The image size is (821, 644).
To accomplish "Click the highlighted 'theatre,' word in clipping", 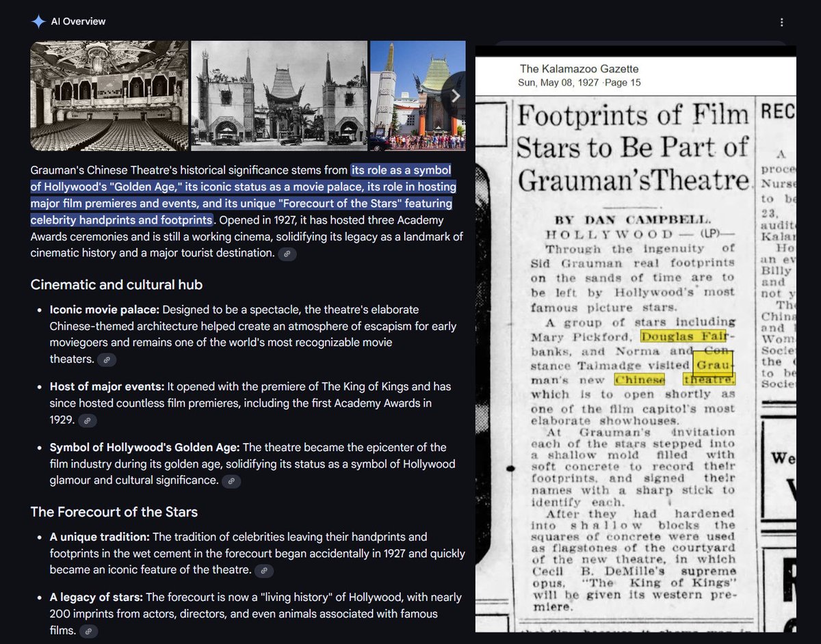I will click(709, 379).
